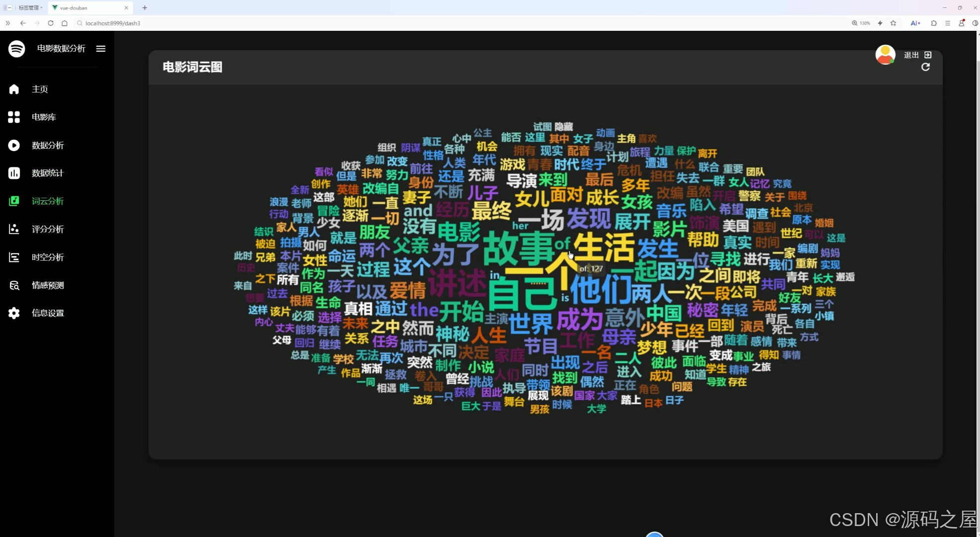This screenshot has width=980, height=537.
Task: Open a new browser tab
Action: point(145,7)
